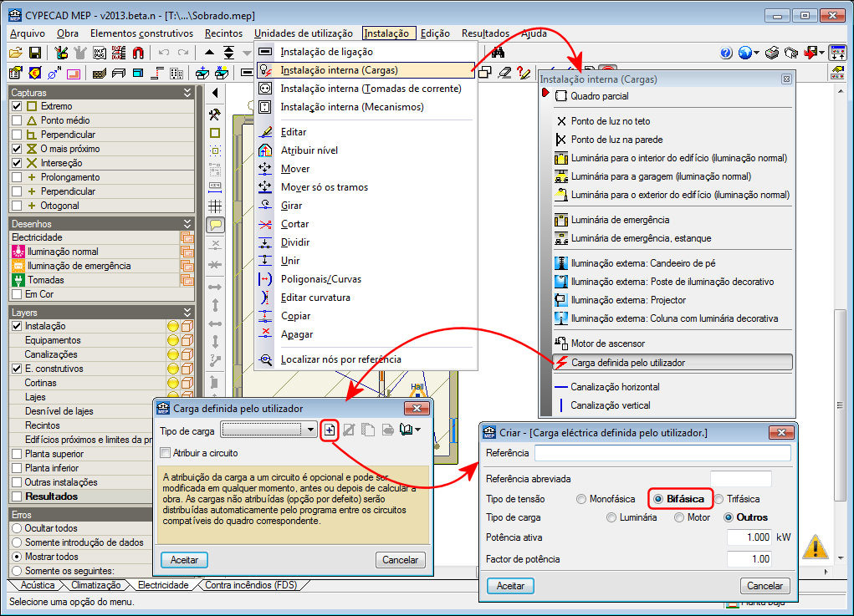Click the yellow euro price tag icon

(35, 73)
